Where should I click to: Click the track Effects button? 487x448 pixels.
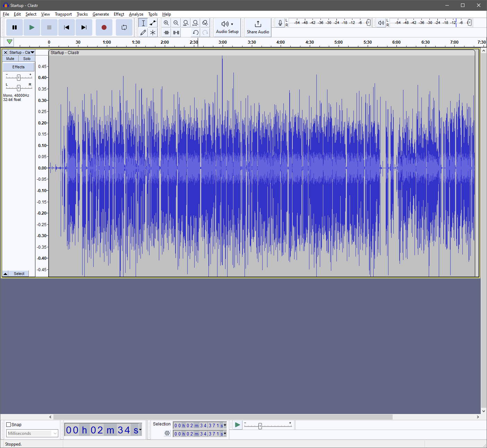click(19, 67)
